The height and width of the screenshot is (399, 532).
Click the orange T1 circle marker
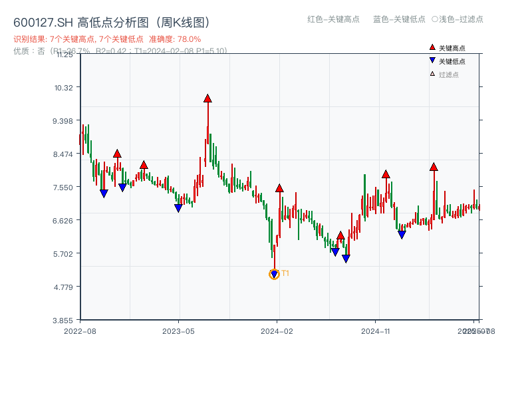pos(275,273)
